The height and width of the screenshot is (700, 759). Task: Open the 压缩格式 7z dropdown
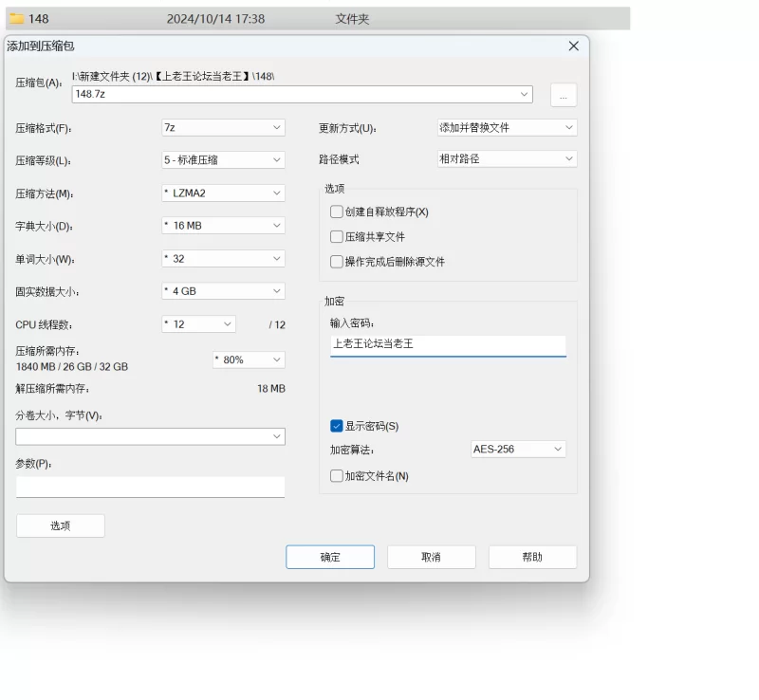(x=223, y=128)
